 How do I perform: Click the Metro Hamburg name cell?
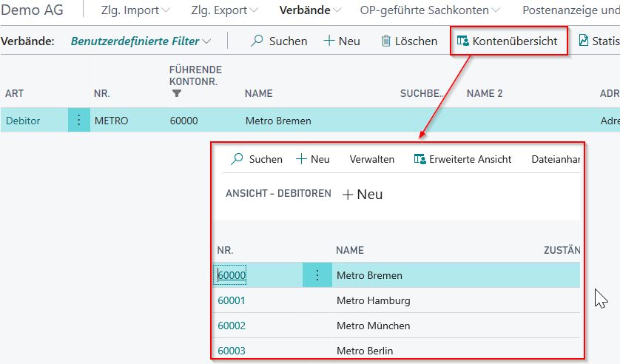374,301
